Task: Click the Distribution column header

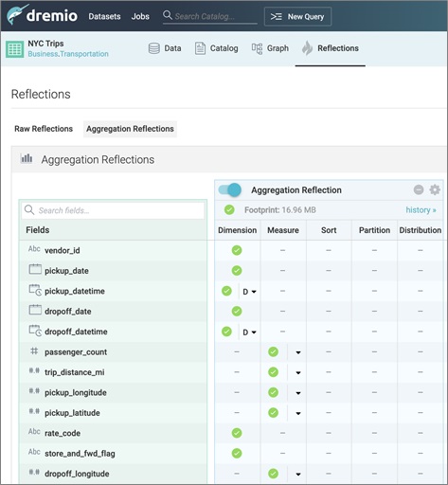Action: 421,230
